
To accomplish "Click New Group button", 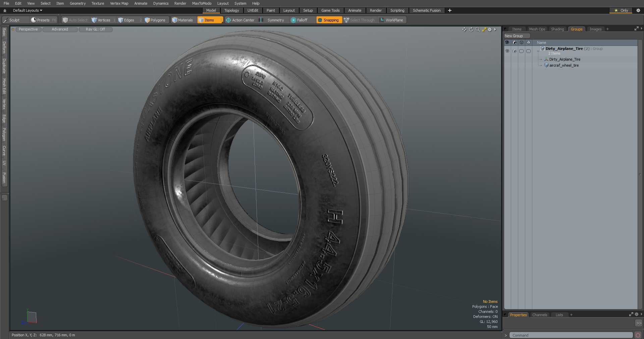I will tap(517, 36).
